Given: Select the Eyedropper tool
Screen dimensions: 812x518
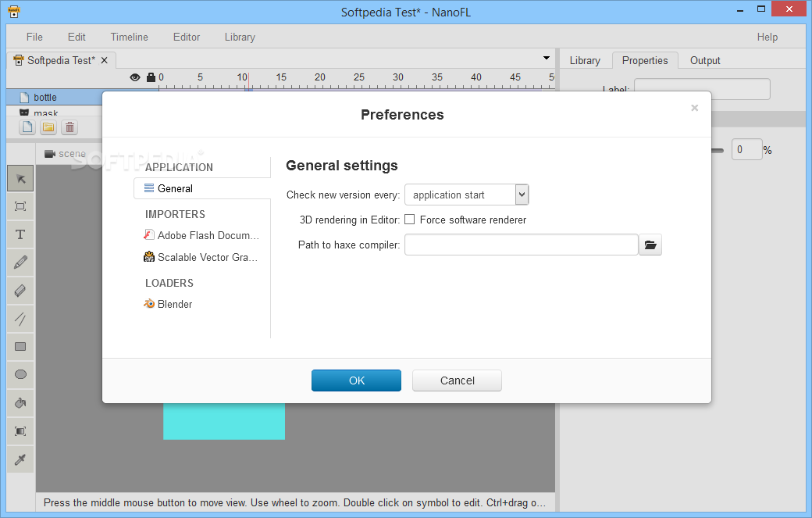Looking at the screenshot, I should pos(20,459).
